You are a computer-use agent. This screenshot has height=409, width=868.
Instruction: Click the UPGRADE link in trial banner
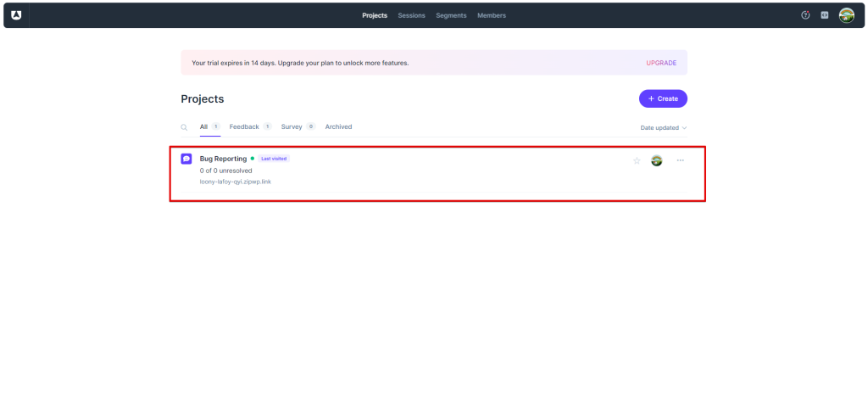(x=661, y=63)
